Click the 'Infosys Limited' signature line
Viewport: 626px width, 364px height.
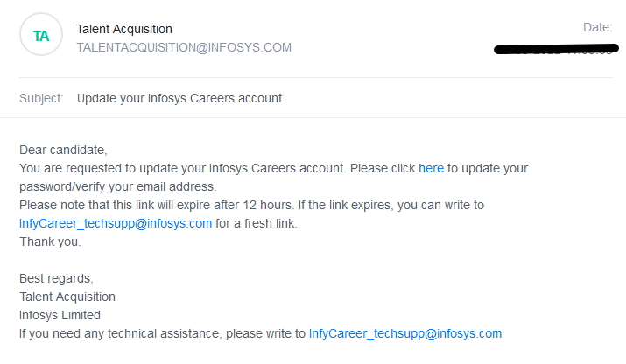pyautogui.click(x=60, y=315)
